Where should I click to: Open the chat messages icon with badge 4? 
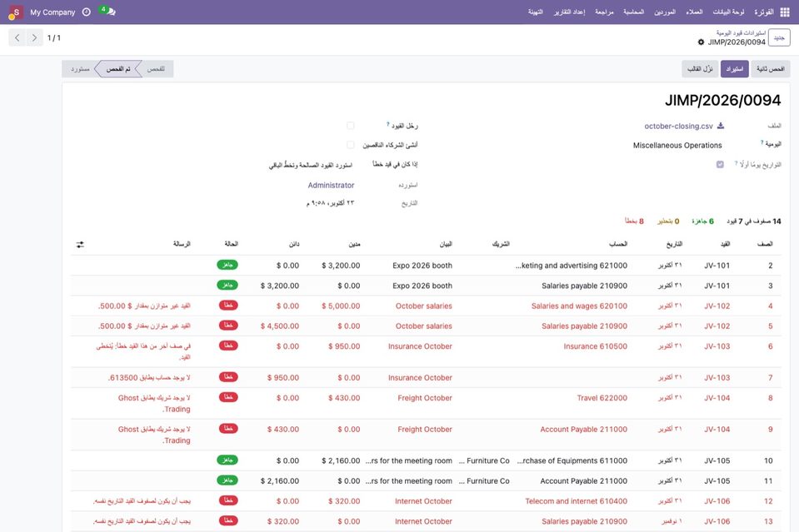[x=108, y=11]
